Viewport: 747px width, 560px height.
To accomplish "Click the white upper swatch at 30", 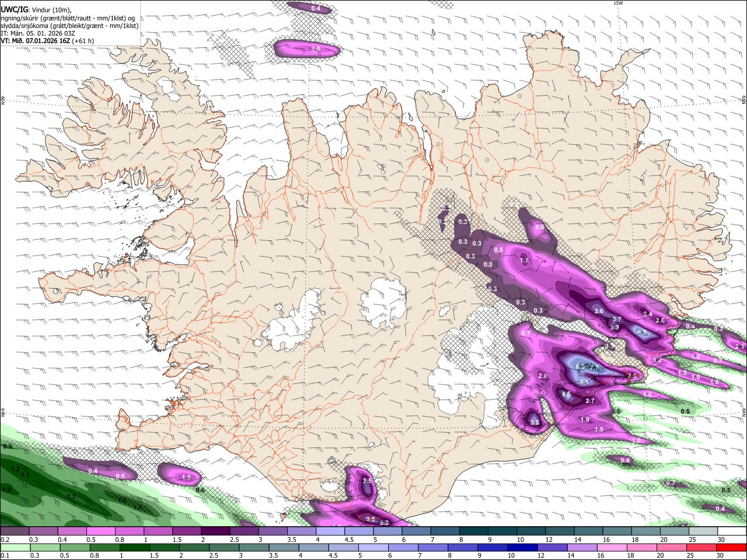I will click(731, 531).
